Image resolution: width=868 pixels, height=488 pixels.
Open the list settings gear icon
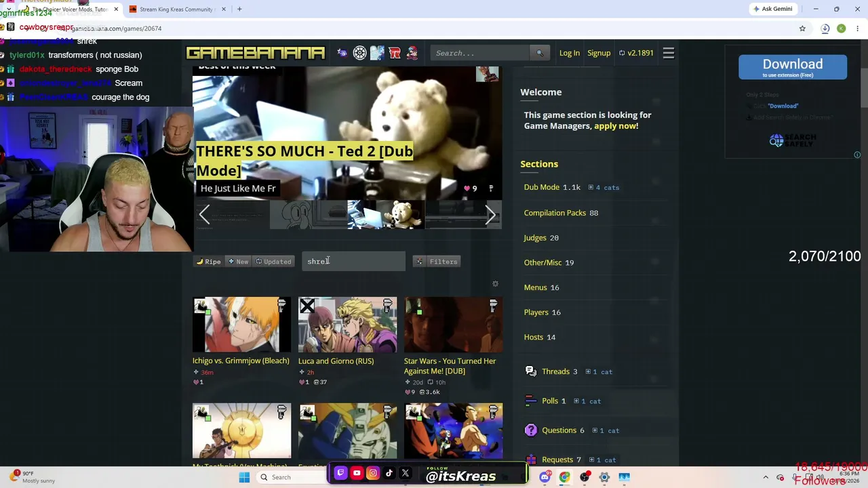pos(495,284)
